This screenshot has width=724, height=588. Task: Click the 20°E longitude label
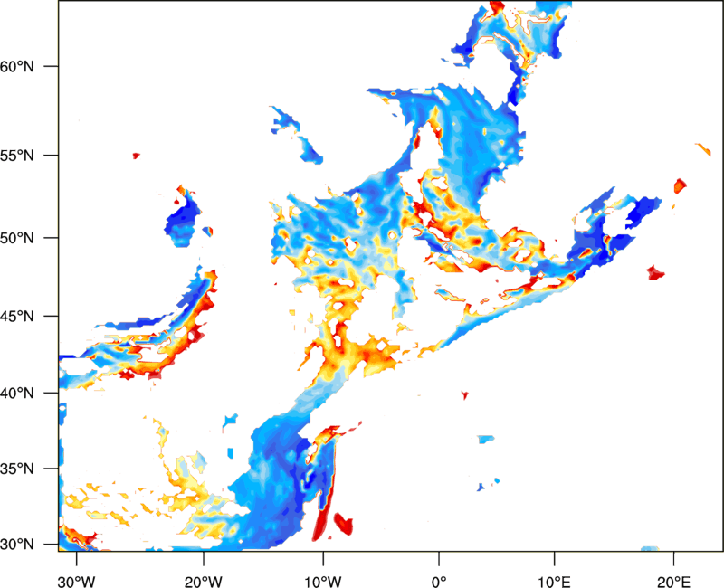point(672,582)
